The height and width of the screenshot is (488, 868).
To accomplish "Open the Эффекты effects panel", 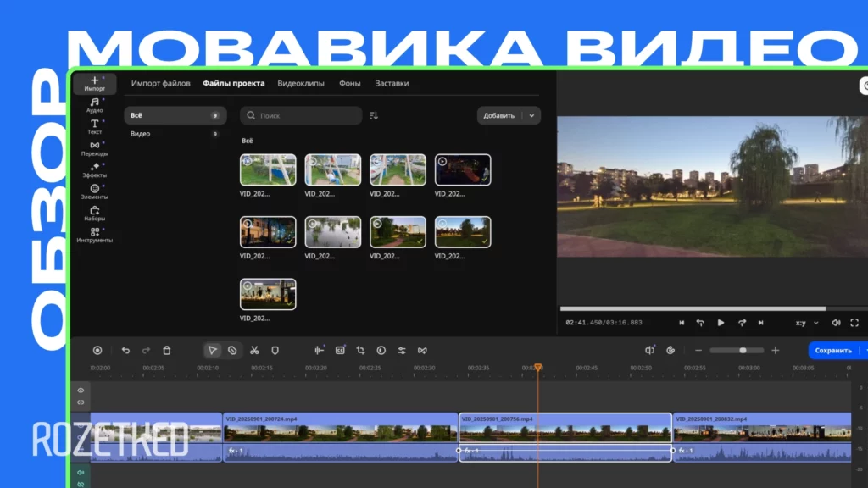I will (94, 169).
